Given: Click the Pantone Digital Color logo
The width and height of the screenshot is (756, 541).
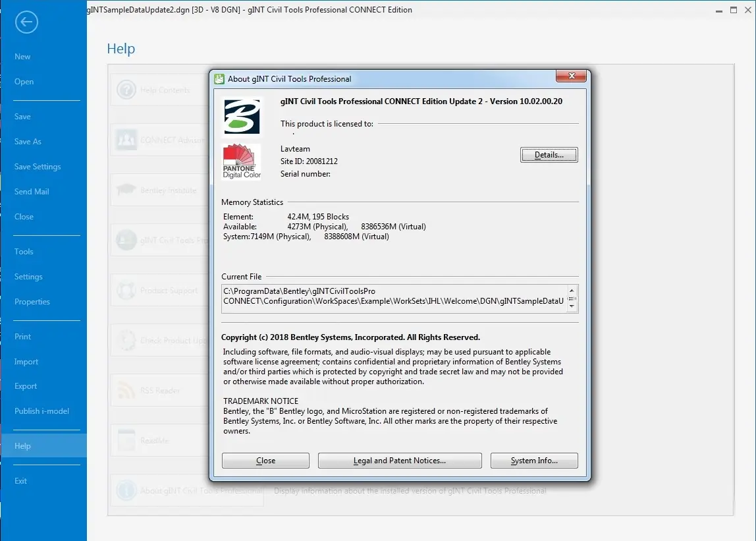Looking at the screenshot, I should (x=242, y=161).
